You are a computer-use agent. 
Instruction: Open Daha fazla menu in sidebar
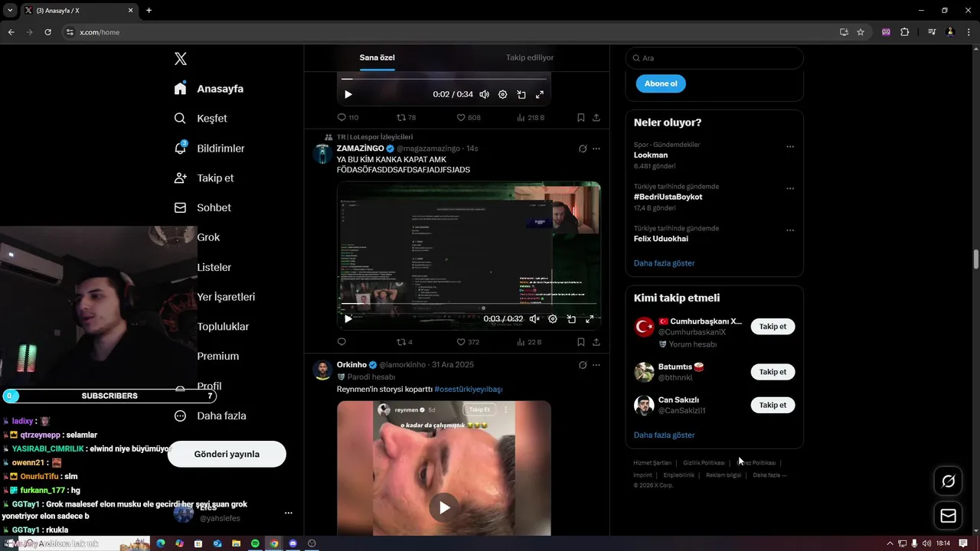pyautogui.click(x=210, y=416)
